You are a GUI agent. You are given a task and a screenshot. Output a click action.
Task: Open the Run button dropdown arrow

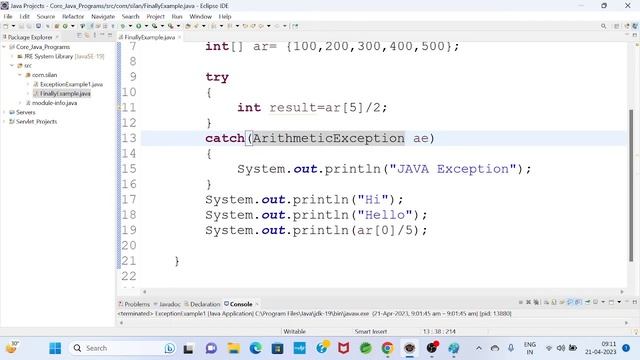pyautogui.click(x=146, y=26)
